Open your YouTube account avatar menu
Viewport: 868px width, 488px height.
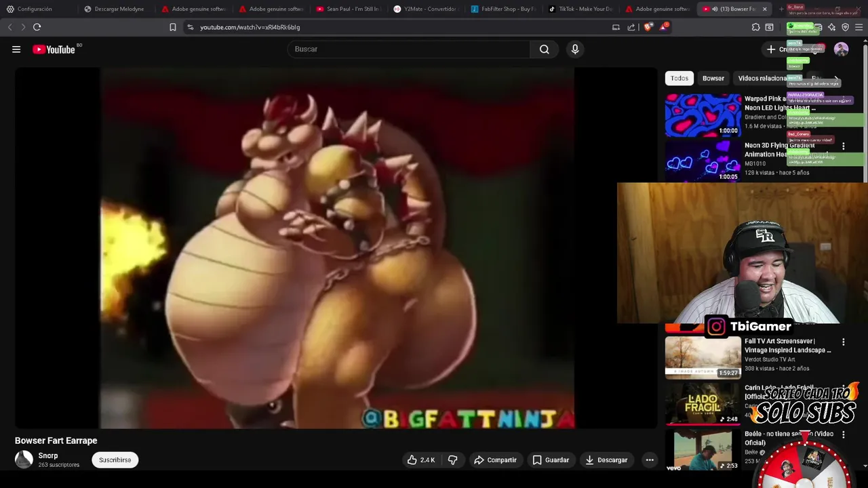tap(841, 49)
